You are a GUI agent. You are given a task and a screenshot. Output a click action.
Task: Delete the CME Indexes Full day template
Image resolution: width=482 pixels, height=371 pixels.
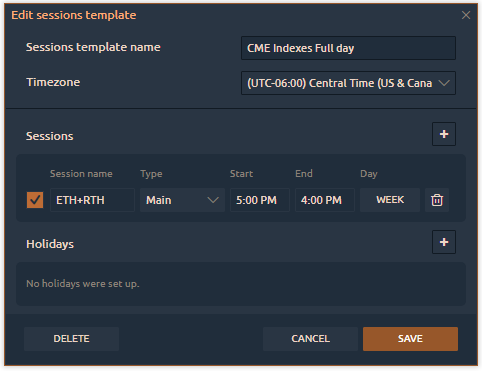[x=71, y=339]
